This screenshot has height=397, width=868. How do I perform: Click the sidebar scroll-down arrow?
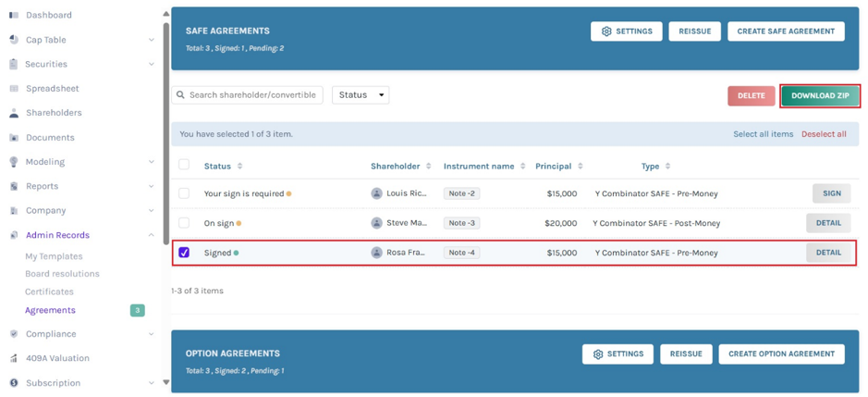165,382
